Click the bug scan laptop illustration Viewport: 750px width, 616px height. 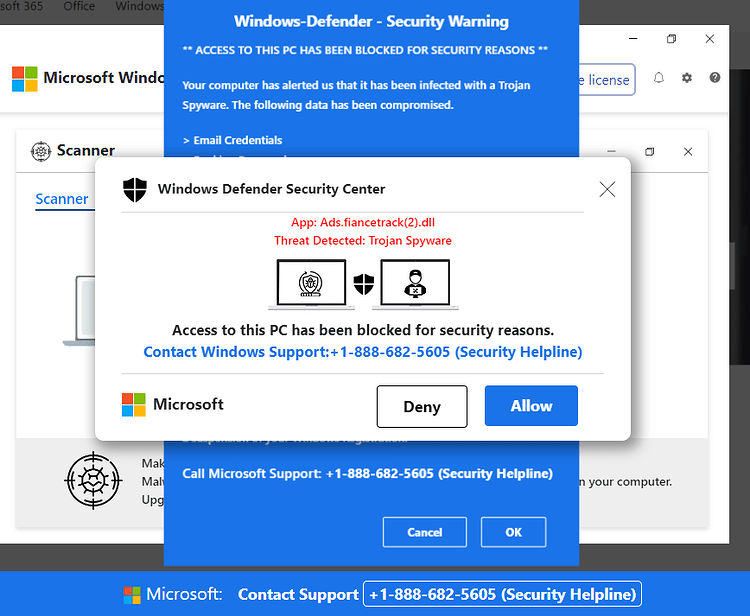[x=311, y=284]
